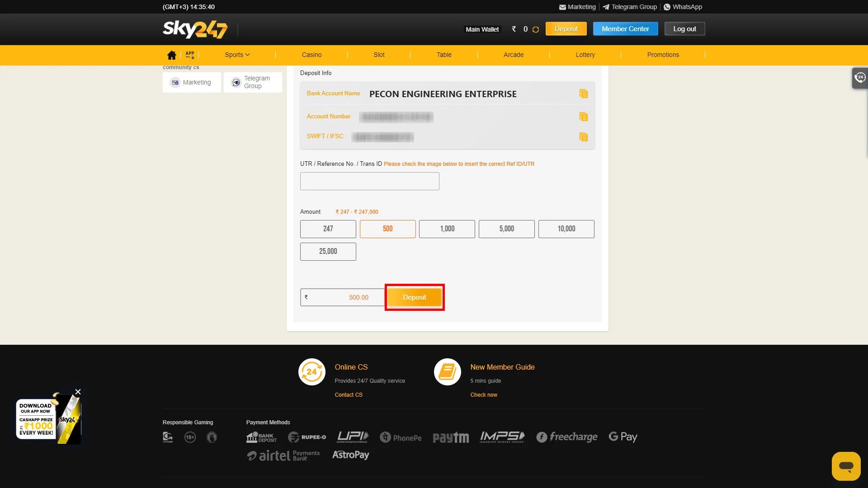
Task: Click the APP download icon
Action: tap(189, 54)
